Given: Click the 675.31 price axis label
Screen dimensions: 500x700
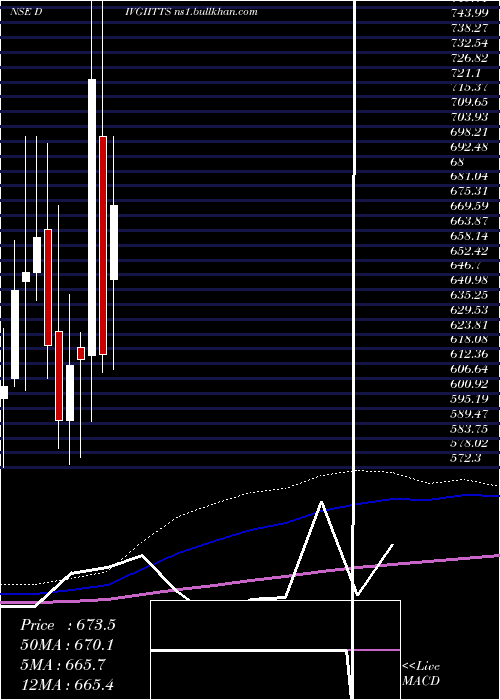Looking at the screenshot, I should click(469, 192).
